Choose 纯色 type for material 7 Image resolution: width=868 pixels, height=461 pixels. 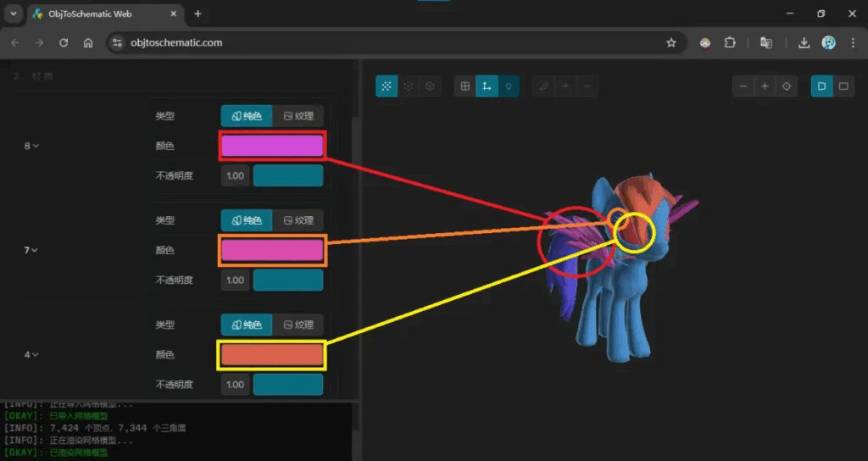247,220
